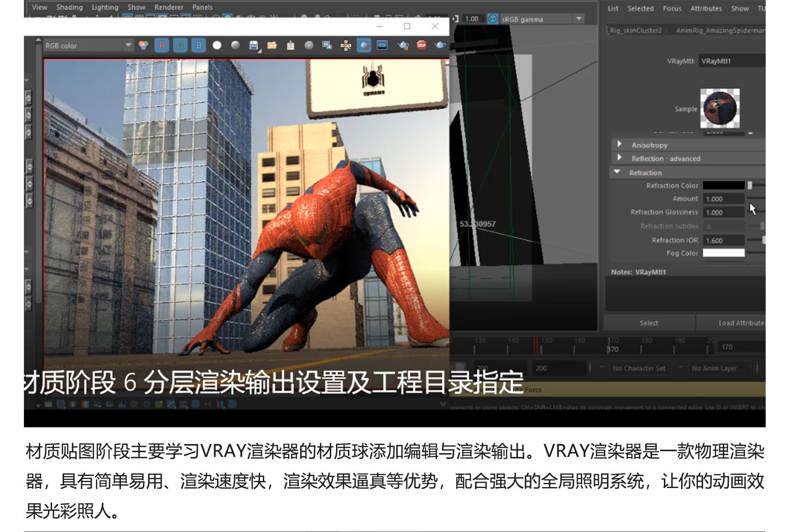Stop rendering with the red stop icon

(x=422, y=45)
